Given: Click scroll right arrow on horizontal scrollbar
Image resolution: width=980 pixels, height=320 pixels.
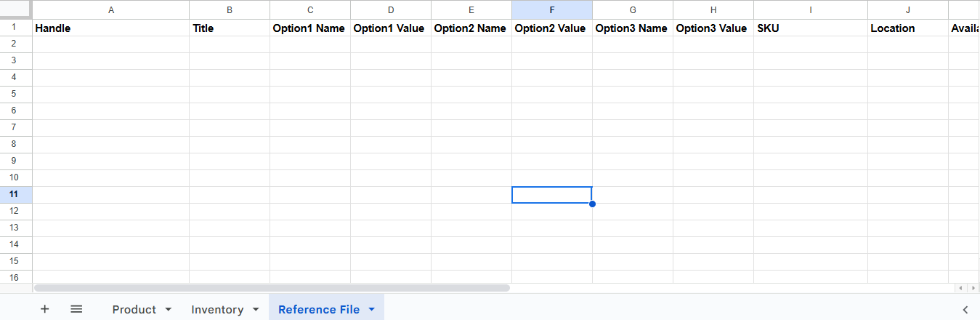Looking at the screenshot, I should tap(972, 288).
